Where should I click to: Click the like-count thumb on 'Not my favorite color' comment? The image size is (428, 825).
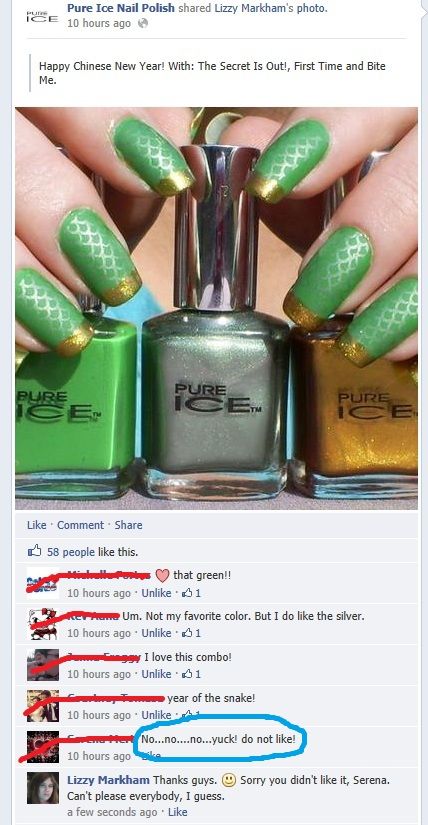pyautogui.click(x=186, y=633)
